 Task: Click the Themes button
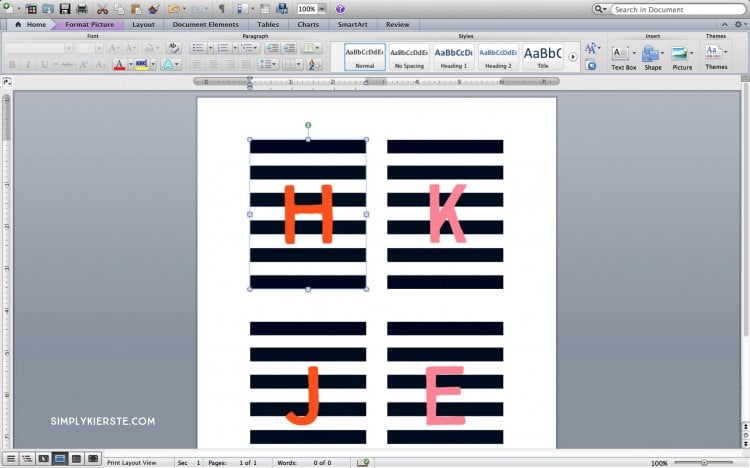(716, 56)
